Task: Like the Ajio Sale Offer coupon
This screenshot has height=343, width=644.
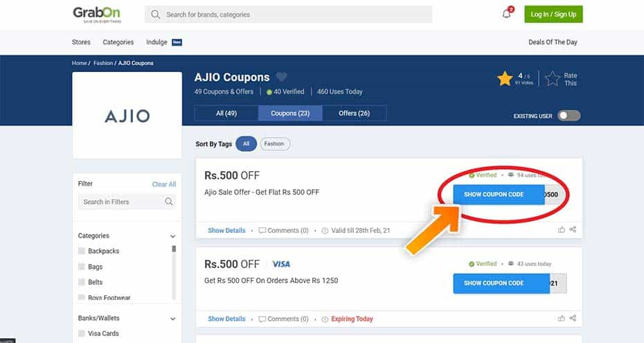Action: [x=562, y=229]
